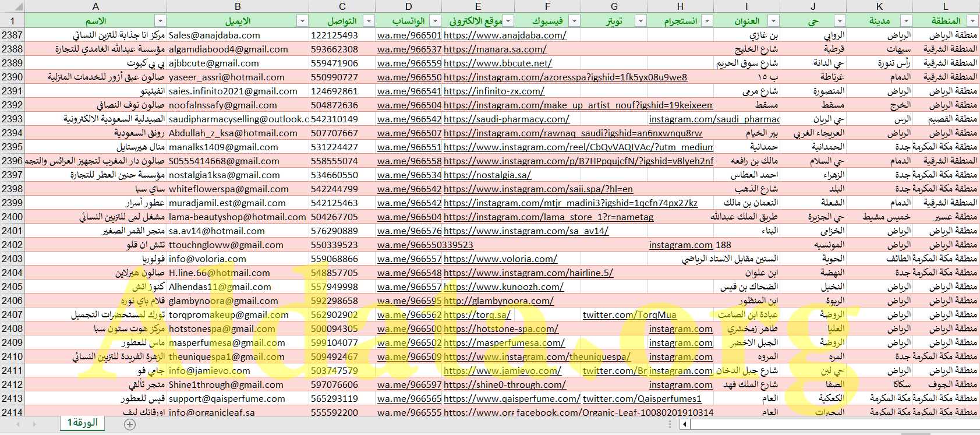Select the contact number 593662308
The width and height of the screenshot is (980, 435).
[342, 49]
